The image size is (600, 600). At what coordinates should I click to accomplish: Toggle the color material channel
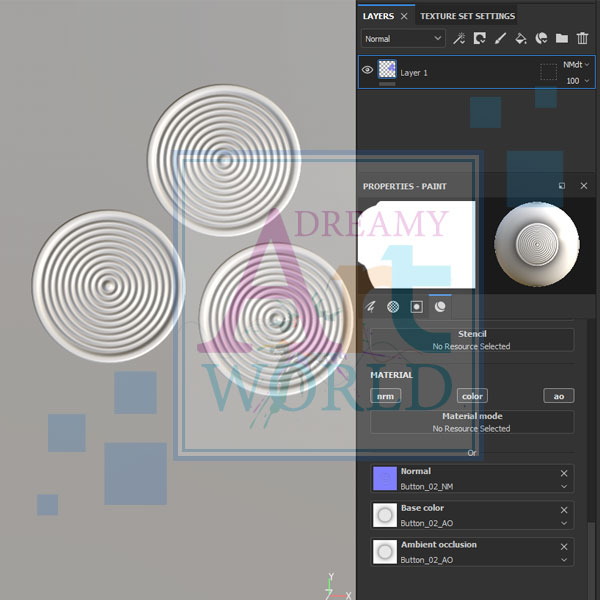tap(472, 396)
